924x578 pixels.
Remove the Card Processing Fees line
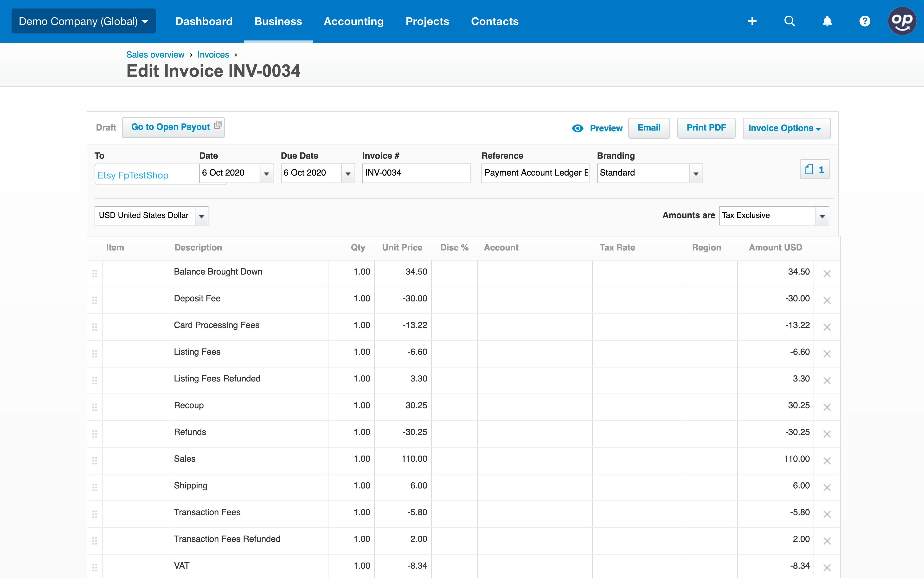tap(827, 327)
